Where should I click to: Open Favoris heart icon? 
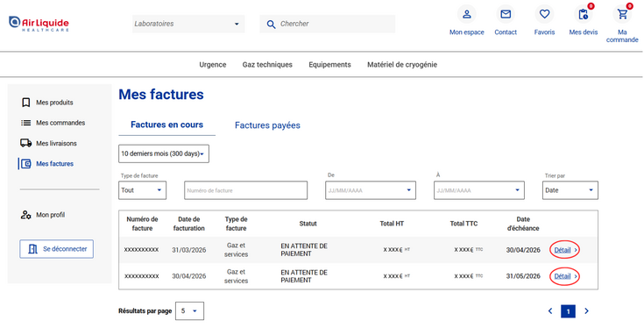click(544, 14)
